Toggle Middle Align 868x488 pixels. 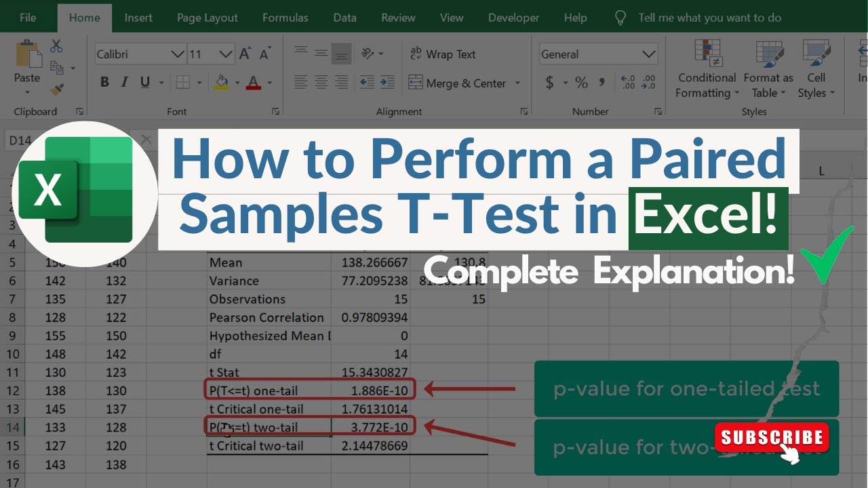pos(321,54)
